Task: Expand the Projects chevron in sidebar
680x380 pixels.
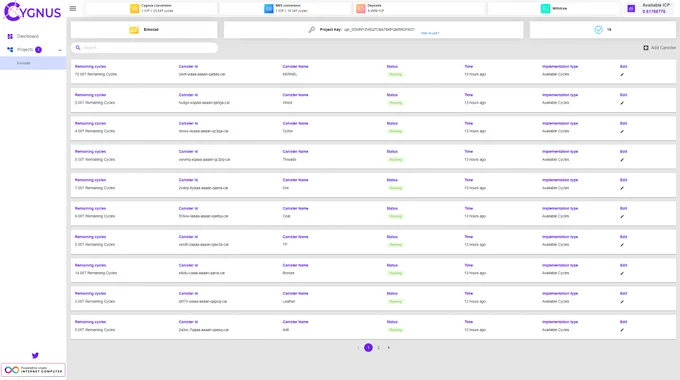Action: [60, 50]
